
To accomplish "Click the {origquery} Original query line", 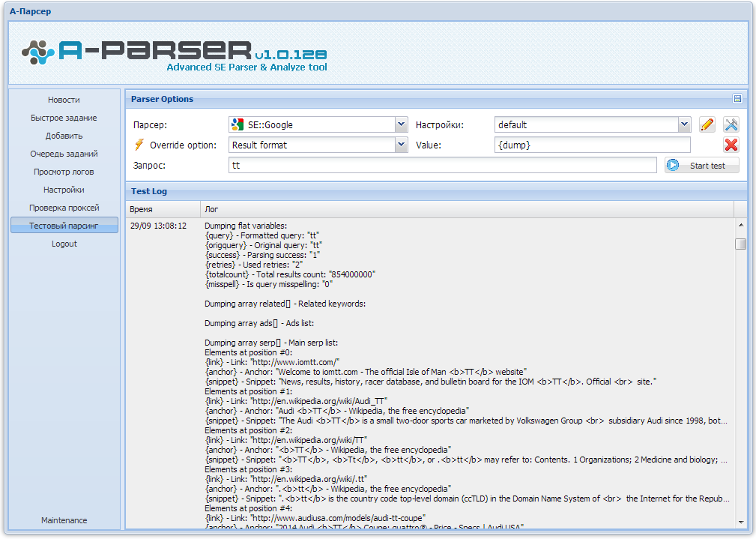I will click(264, 245).
